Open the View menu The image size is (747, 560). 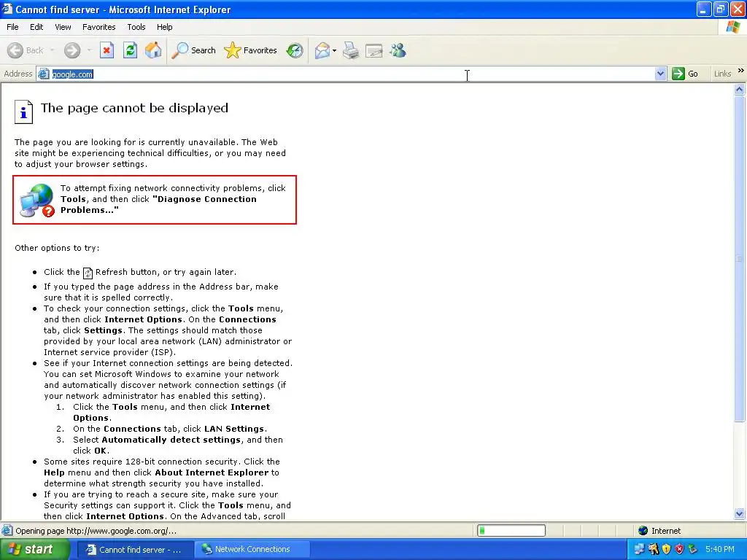[x=63, y=27]
